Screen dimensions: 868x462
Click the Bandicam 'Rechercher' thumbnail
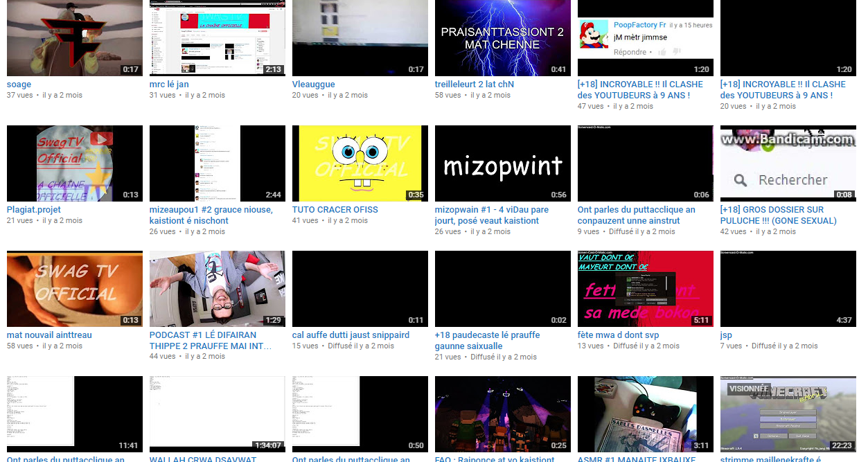pyautogui.click(x=788, y=163)
